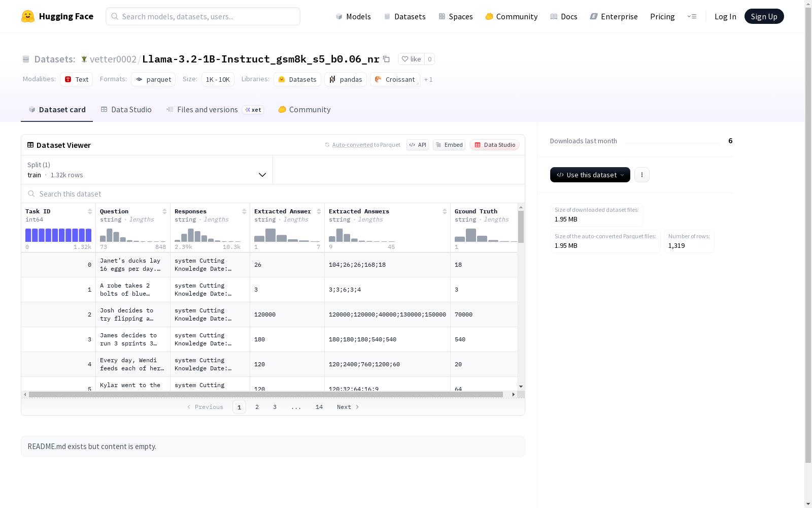Search this dataset input field
Viewport: 812px width, 508px height.
coord(273,194)
